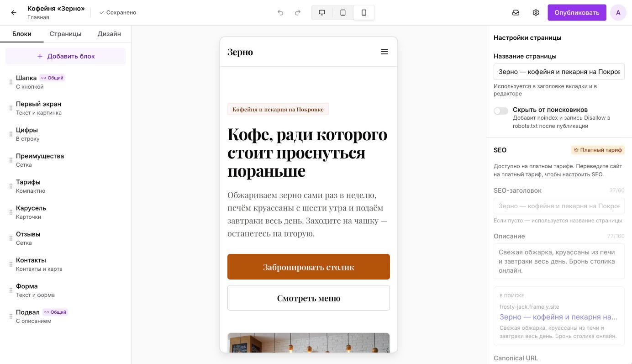Viewport: 632px width, 364px height.
Task: Grab the drag handle for Карусель block
Action: 11,212
